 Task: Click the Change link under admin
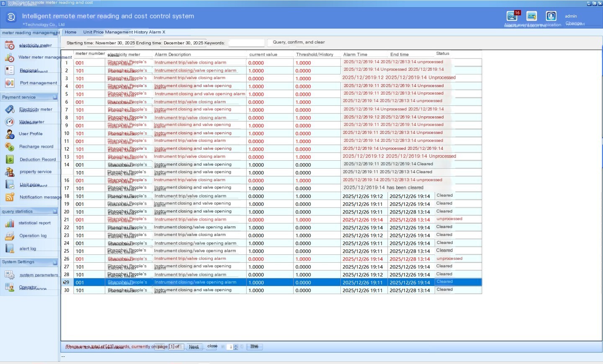point(574,23)
